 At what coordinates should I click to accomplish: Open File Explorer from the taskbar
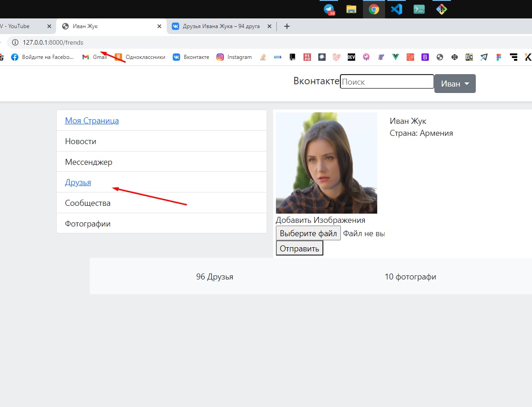[x=351, y=9]
